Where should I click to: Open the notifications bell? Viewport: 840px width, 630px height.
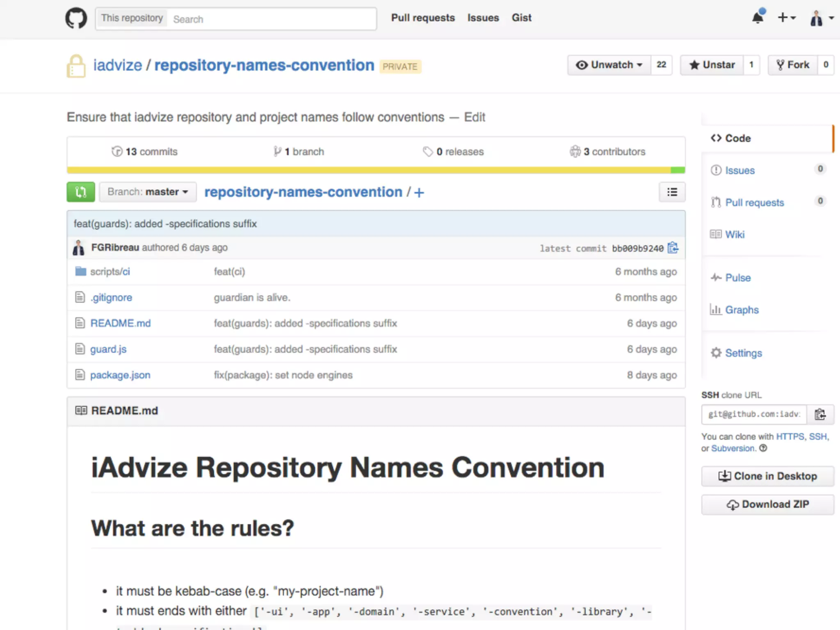(x=758, y=18)
